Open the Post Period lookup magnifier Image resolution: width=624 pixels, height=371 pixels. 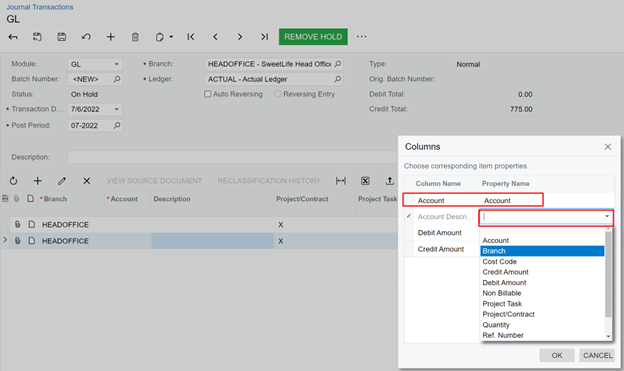click(x=117, y=125)
